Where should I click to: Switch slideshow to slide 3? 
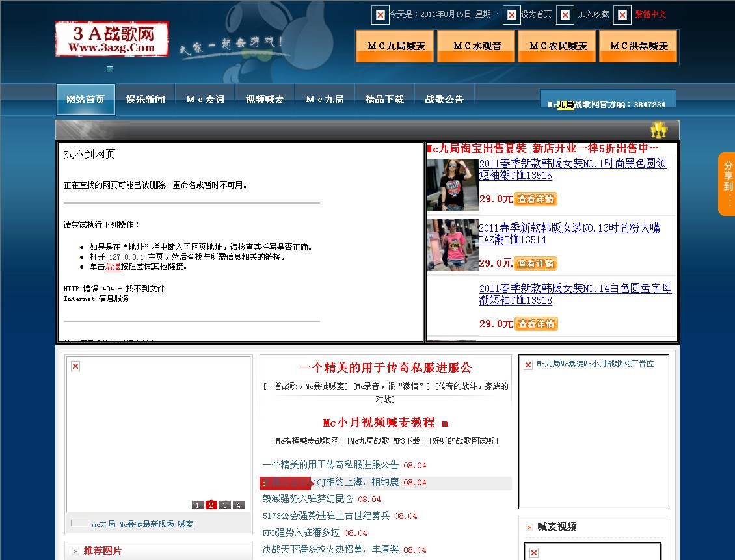[x=225, y=505]
